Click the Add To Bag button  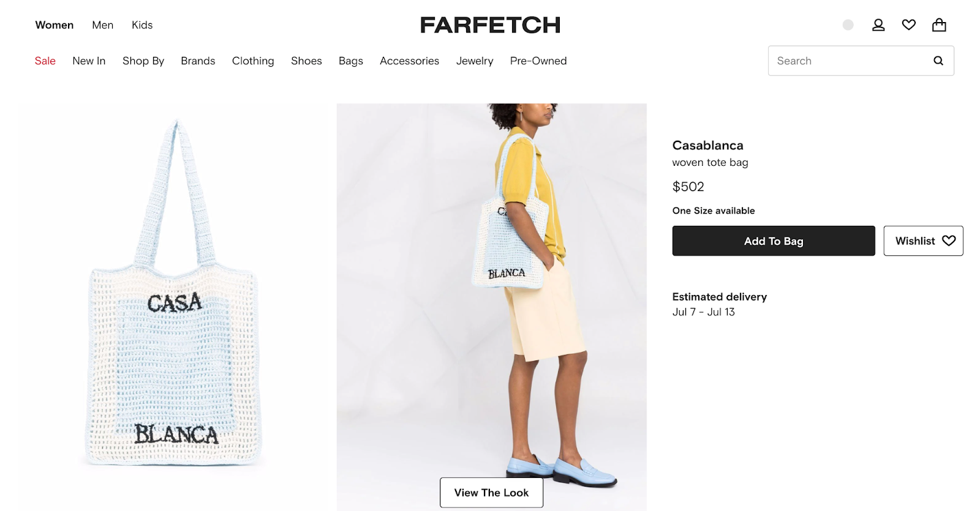774,241
